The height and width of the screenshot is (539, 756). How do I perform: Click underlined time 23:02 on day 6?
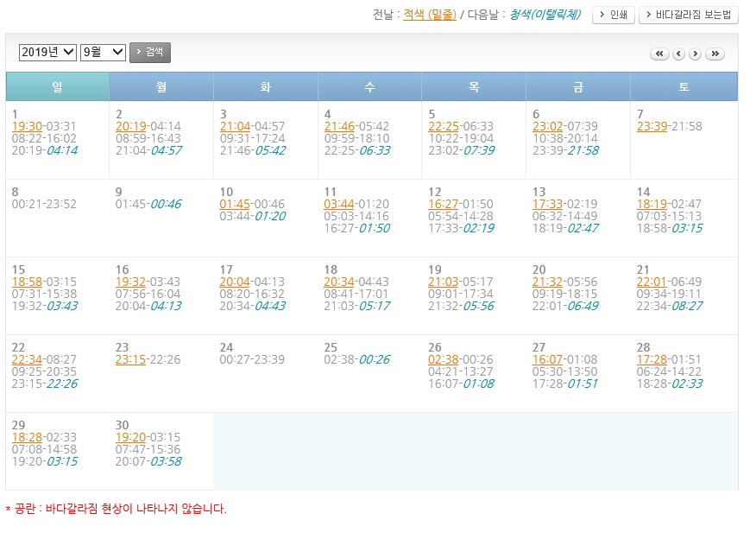[547, 126]
